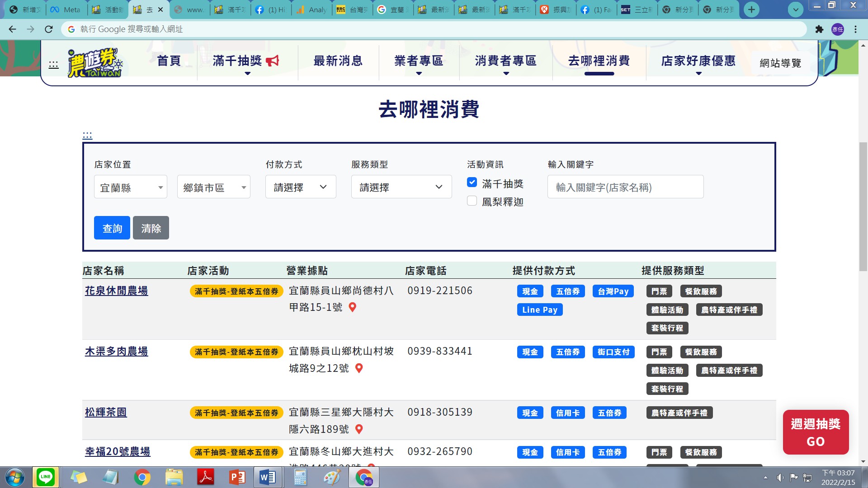Open the Windows Start button
Viewport: 868px width, 488px height.
pyautogui.click(x=15, y=478)
